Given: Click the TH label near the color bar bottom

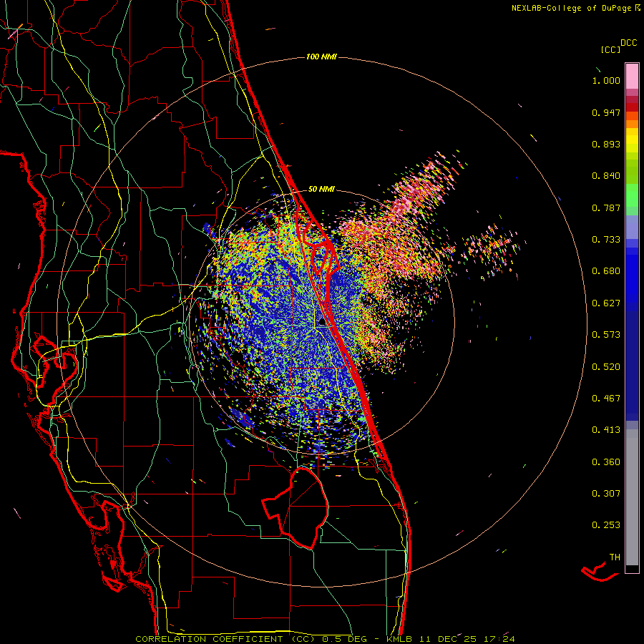Looking at the screenshot, I should tap(615, 557).
